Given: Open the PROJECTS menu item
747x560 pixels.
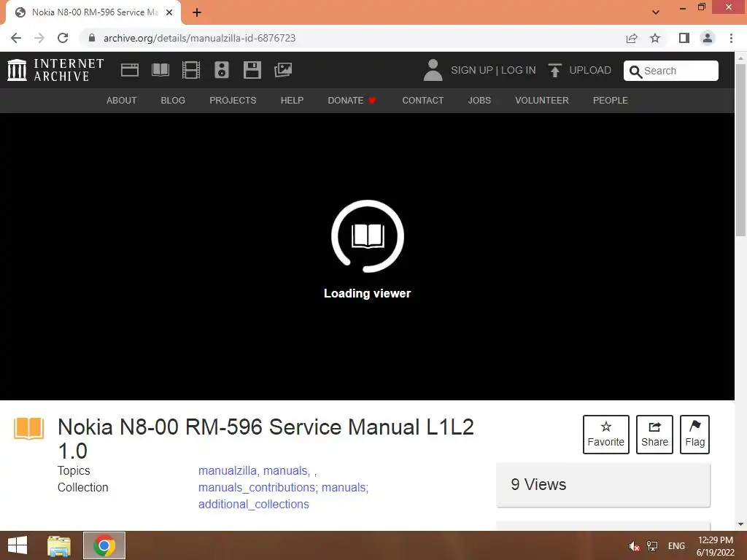Looking at the screenshot, I should coord(233,101).
